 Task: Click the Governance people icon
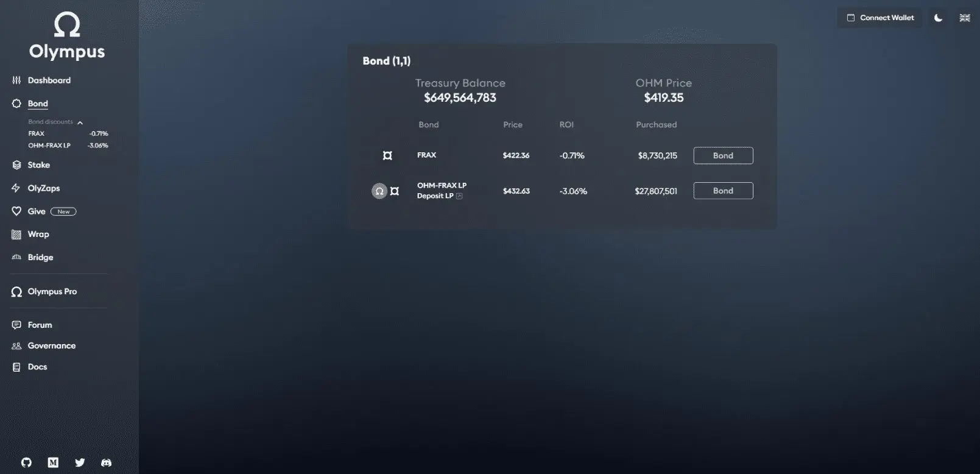click(x=16, y=346)
